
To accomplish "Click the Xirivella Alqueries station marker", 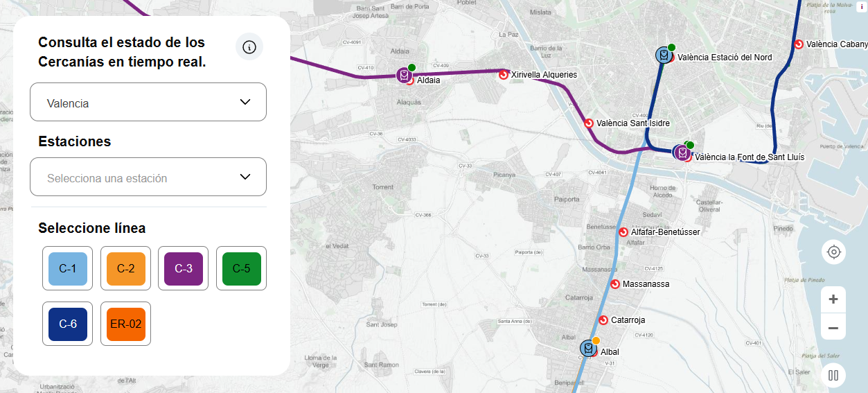I will (504, 74).
